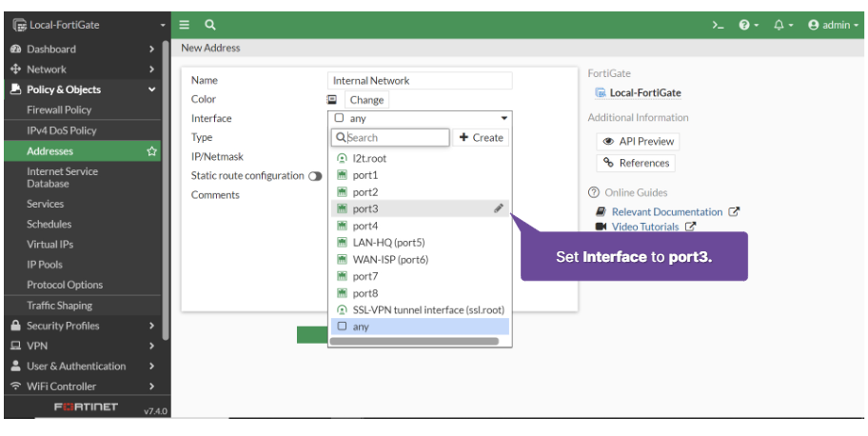The image size is (868, 436).
Task: Click the API Preview button
Action: click(x=638, y=141)
